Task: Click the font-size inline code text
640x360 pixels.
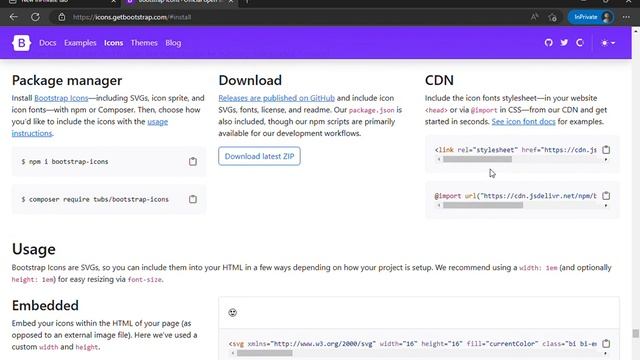Action: pyautogui.click(x=145, y=280)
